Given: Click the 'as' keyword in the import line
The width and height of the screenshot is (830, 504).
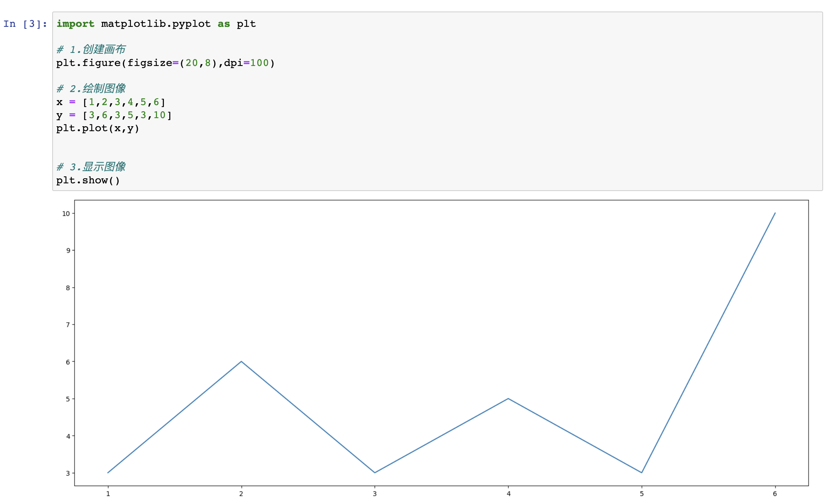Looking at the screenshot, I should (x=224, y=24).
